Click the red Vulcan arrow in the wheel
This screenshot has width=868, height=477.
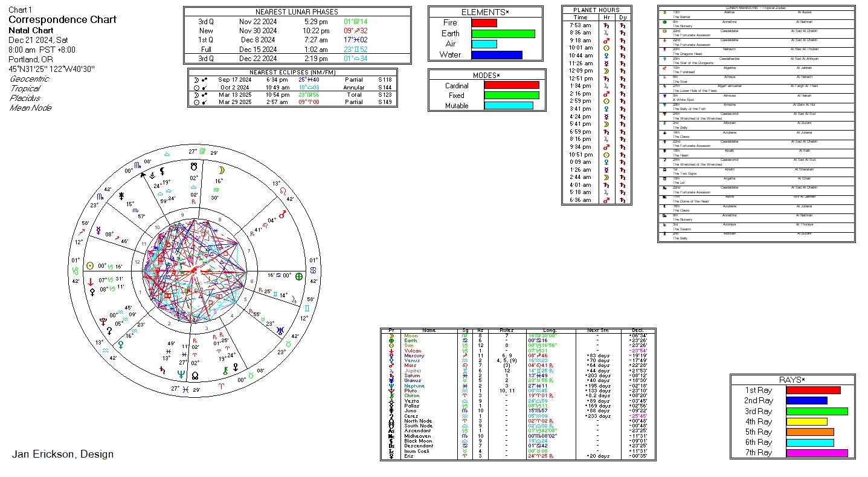tap(90, 281)
